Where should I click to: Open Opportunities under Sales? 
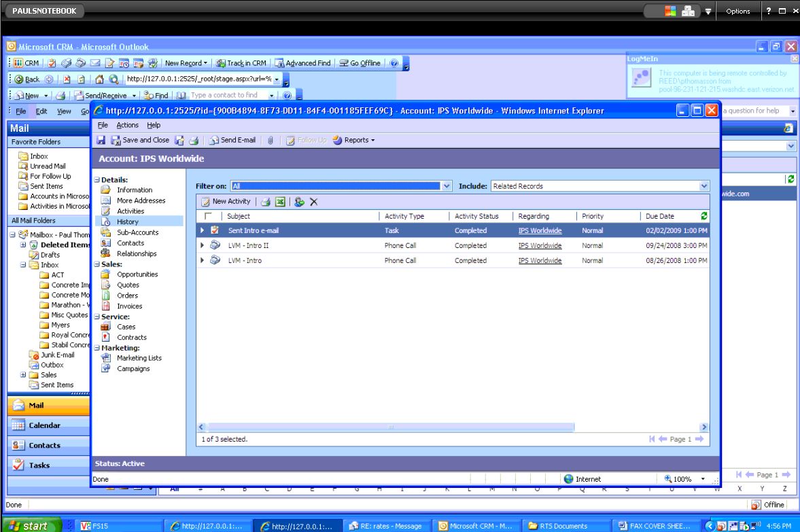click(137, 274)
